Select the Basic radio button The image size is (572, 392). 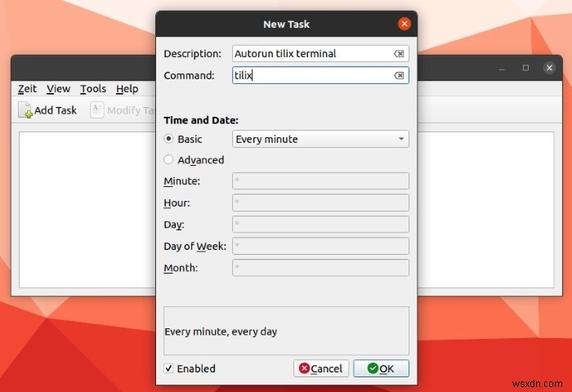[x=168, y=139]
